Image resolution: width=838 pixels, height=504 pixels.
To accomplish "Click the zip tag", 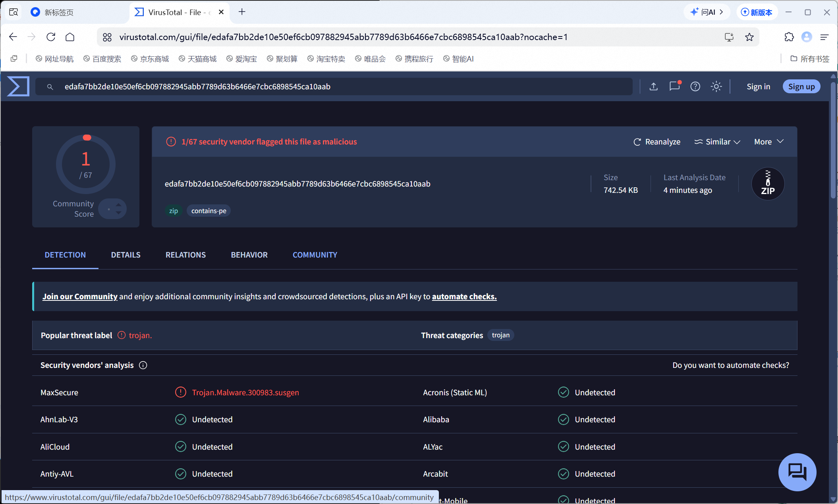I will 174,211.
